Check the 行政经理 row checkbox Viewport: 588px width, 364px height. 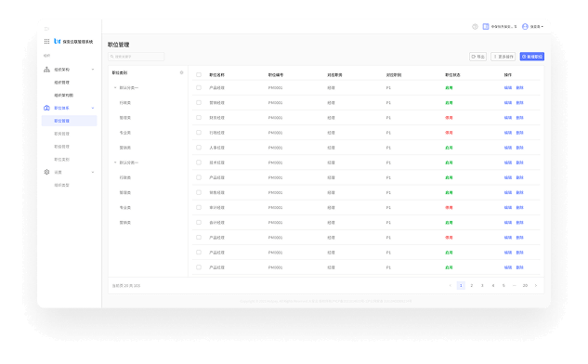[199, 133]
